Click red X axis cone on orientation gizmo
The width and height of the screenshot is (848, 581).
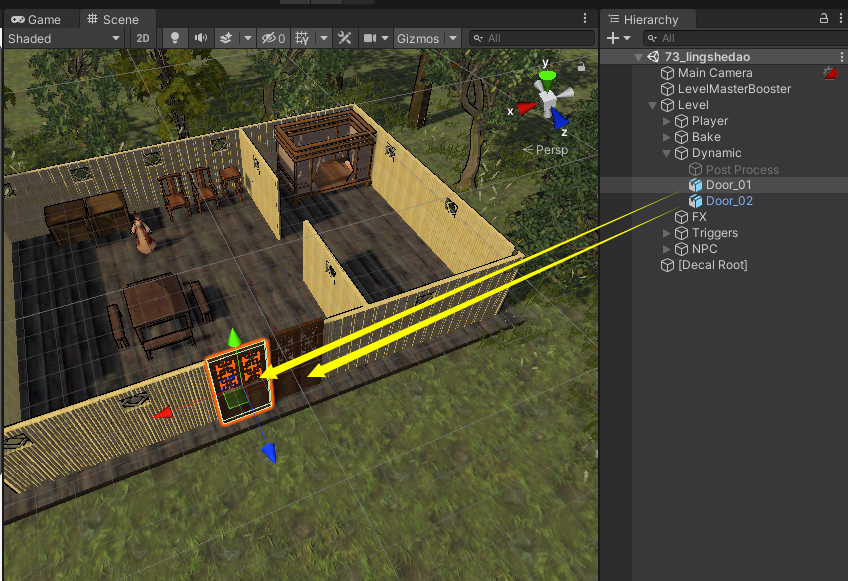(526, 108)
